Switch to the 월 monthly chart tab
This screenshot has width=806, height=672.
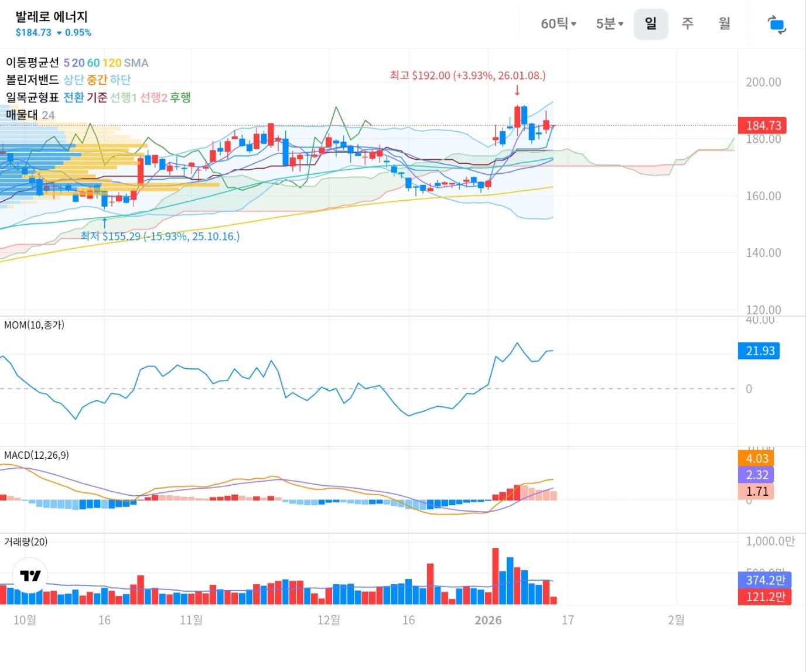pyautogui.click(x=725, y=24)
